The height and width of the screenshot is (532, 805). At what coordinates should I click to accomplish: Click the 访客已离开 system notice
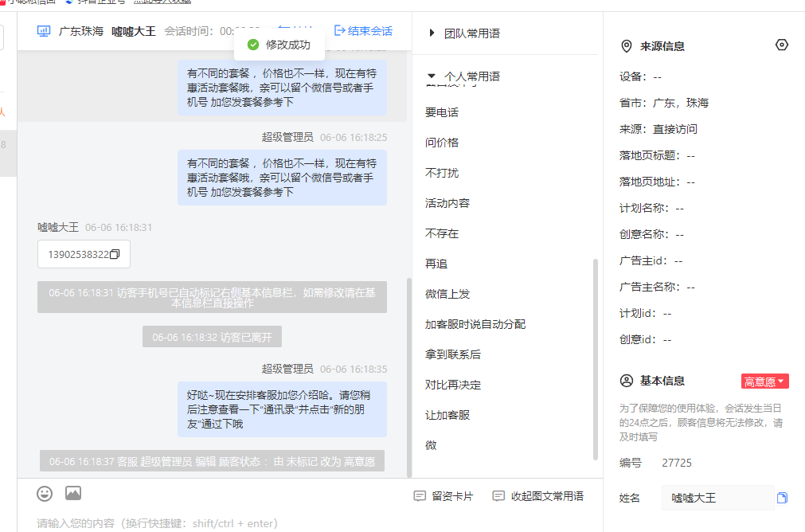[212, 338]
